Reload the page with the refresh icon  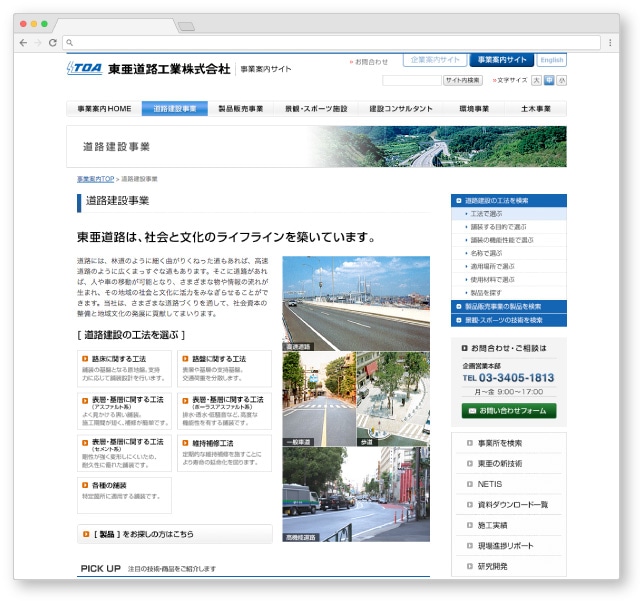tap(53, 43)
